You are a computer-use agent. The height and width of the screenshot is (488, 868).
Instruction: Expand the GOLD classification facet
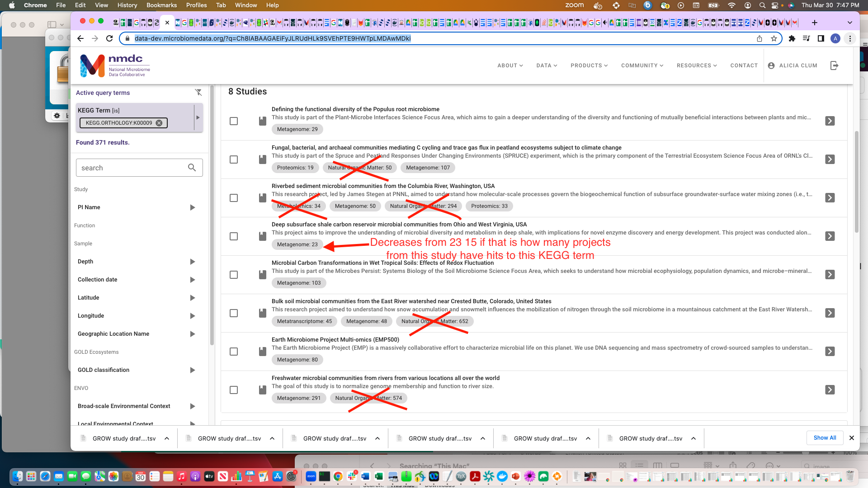[x=193, y=370]
